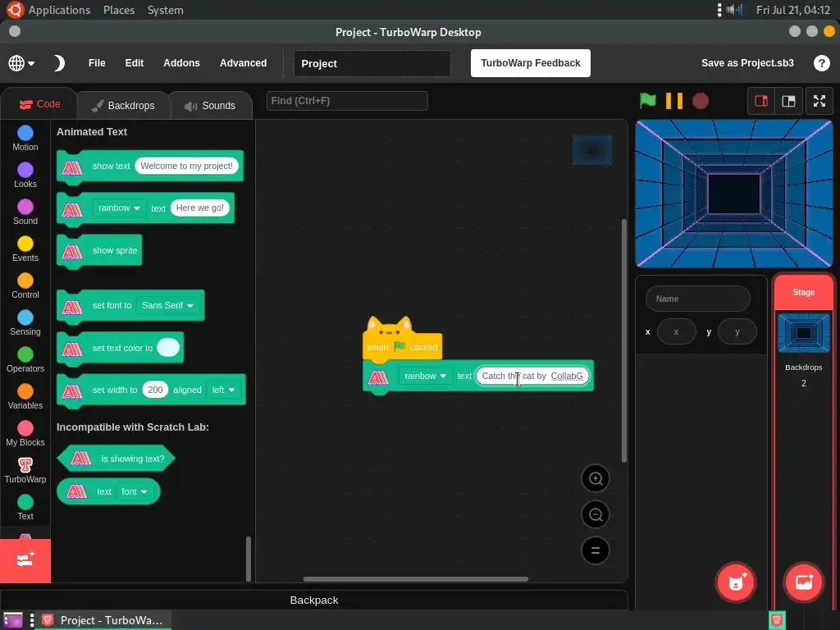
Task: Click the Find (Ctrl+F) search box
Action: [x=347, y=101]
